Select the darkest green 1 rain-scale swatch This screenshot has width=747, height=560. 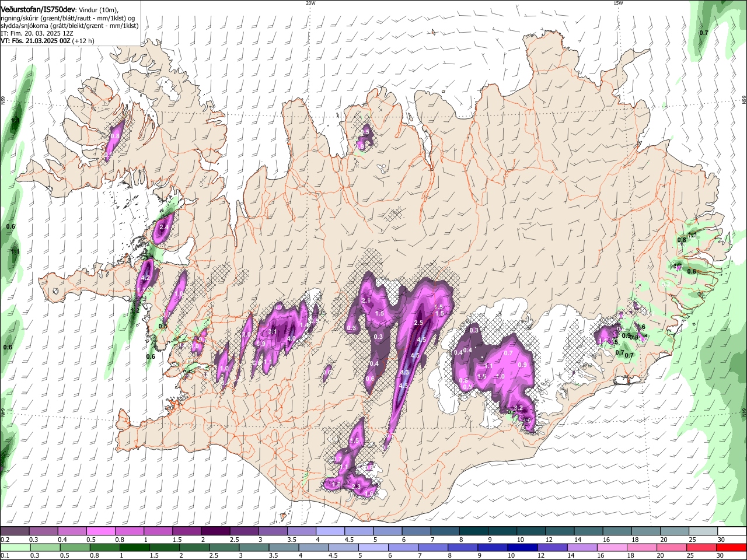coord(135,547)
